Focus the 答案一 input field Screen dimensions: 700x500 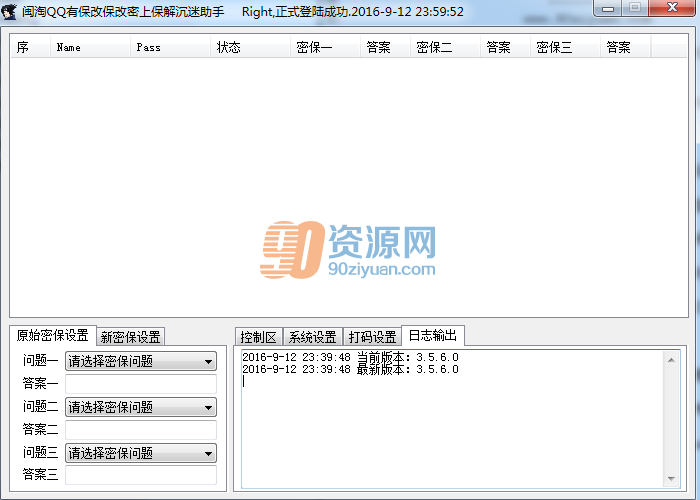coord(141,384)
